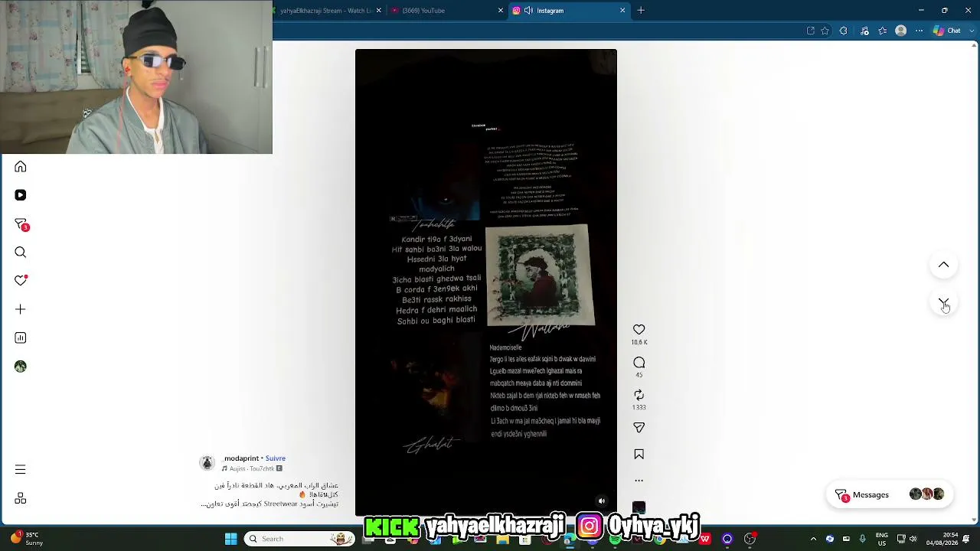Open Reels from the Instagram sidebar
The height and width of the screenshot is (551, 980).
coord(21,195)
